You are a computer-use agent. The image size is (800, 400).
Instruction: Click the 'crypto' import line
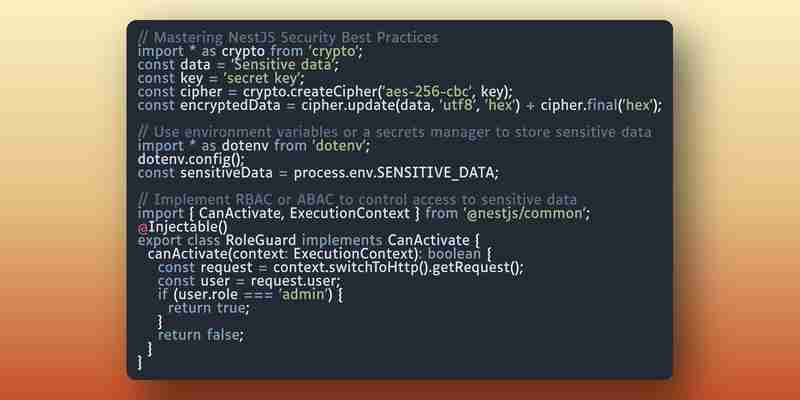250,52
